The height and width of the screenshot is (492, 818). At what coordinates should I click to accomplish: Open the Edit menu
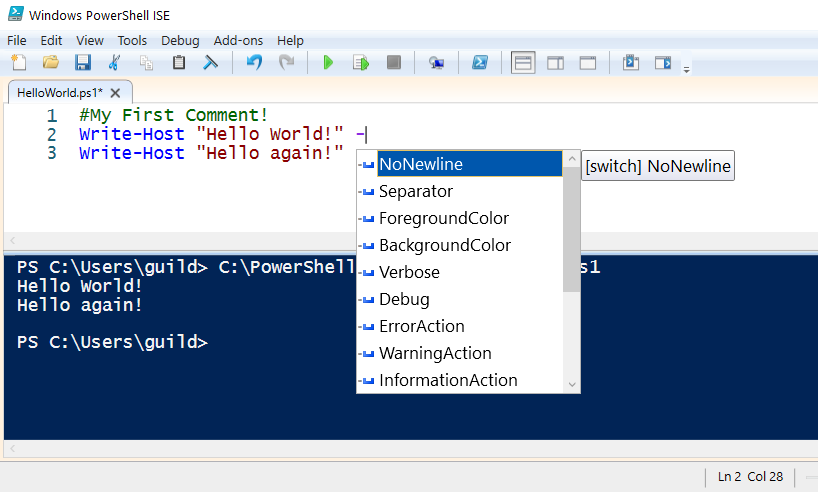[51, 40]
